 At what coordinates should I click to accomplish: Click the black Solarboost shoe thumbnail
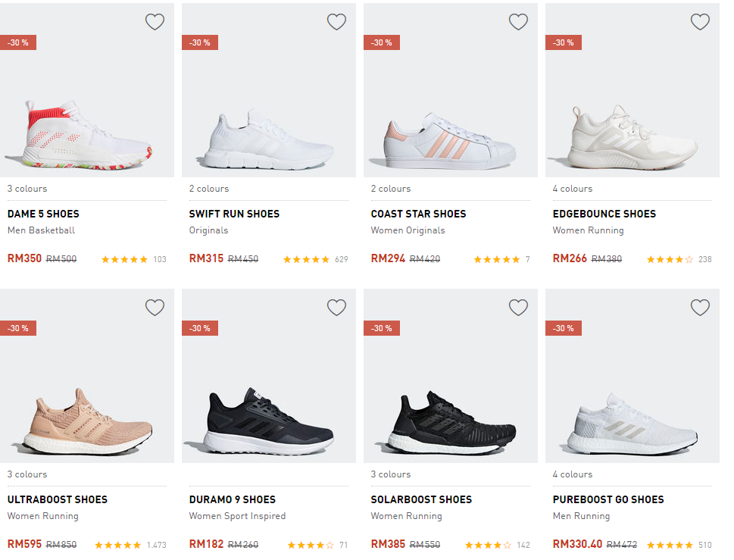pos(451,421)
